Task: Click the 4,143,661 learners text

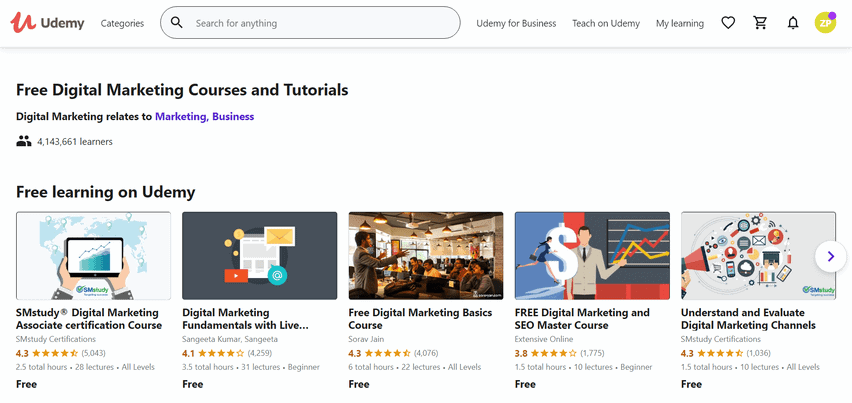Action: click(74, 142)
